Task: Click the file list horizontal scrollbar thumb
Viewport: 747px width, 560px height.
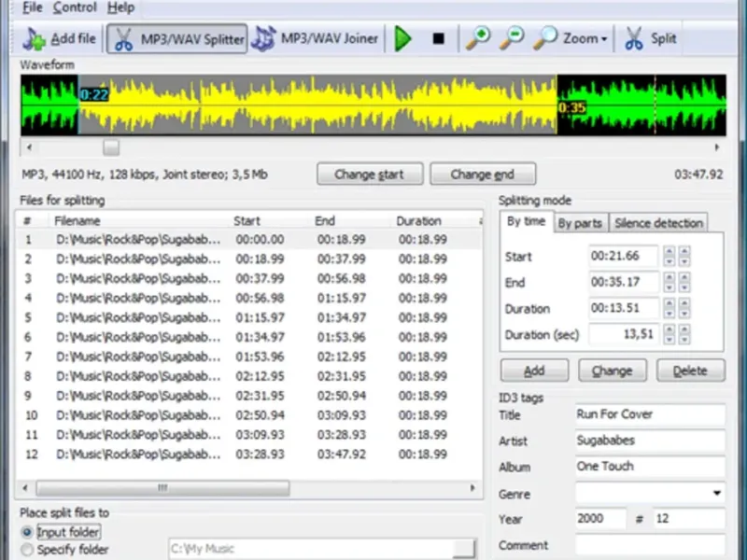Action: coord(162,487)
